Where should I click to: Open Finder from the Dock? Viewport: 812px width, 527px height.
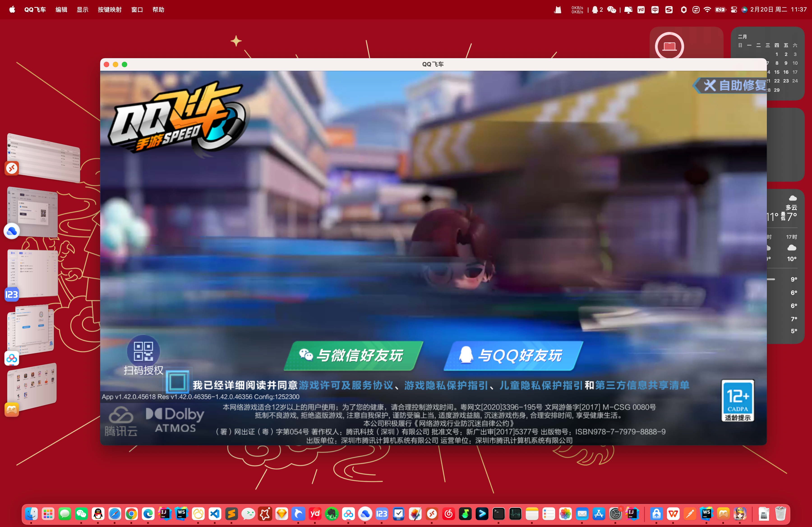(31, 514)
